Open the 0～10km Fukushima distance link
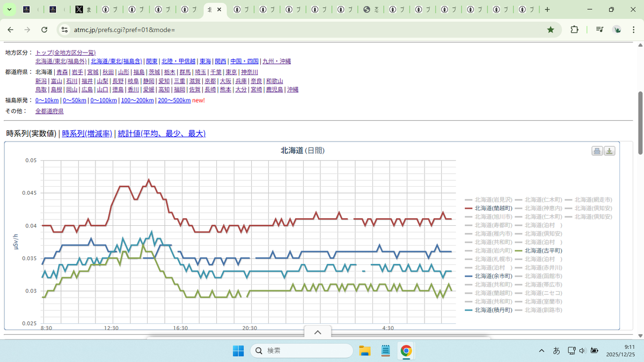Viewport: 644px width, 362px height. [47, 100]
